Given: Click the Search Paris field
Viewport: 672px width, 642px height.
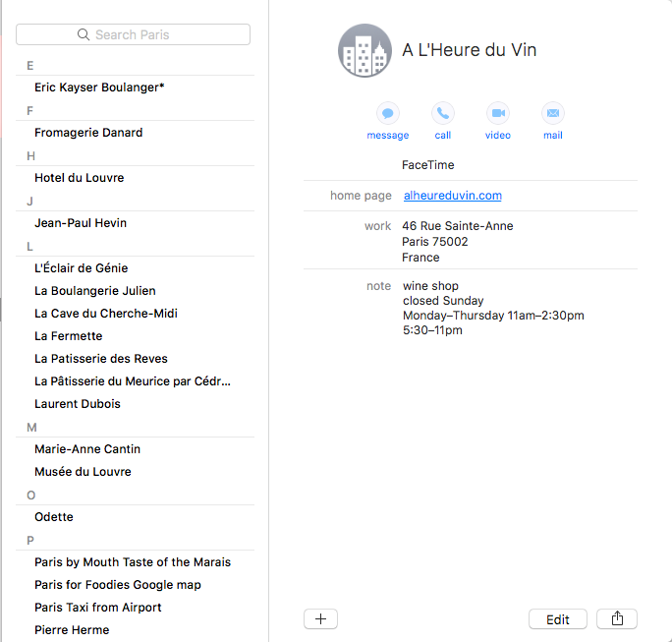Looking at the screenshot, I should (133, 34).
